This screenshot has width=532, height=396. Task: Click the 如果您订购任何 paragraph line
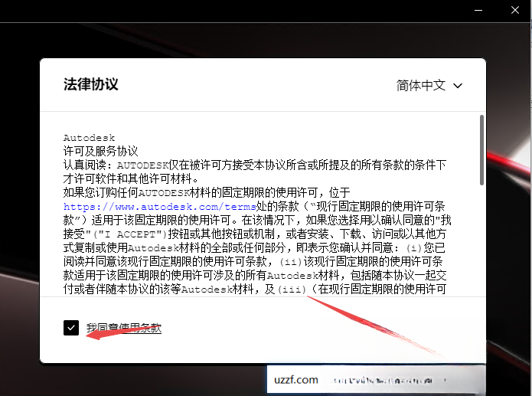tap(207, 192)
